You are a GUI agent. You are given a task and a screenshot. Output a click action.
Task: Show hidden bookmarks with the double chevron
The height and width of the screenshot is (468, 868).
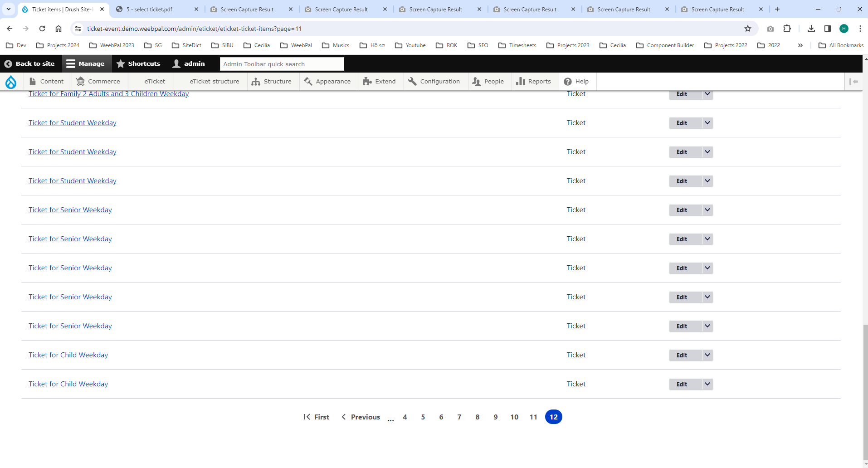tap(800, 45)
